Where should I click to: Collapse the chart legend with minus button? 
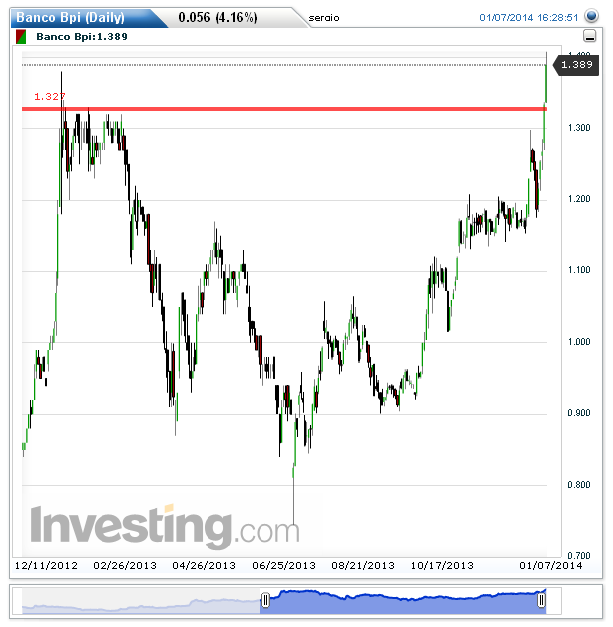point(589,36)
